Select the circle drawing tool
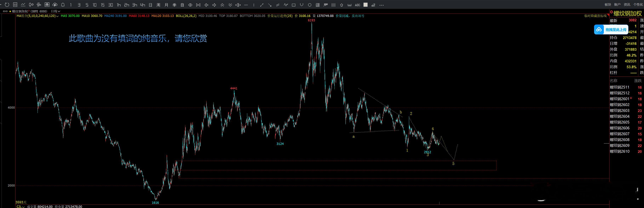Viewport: 644px width, 208px height. pos(310,5)
